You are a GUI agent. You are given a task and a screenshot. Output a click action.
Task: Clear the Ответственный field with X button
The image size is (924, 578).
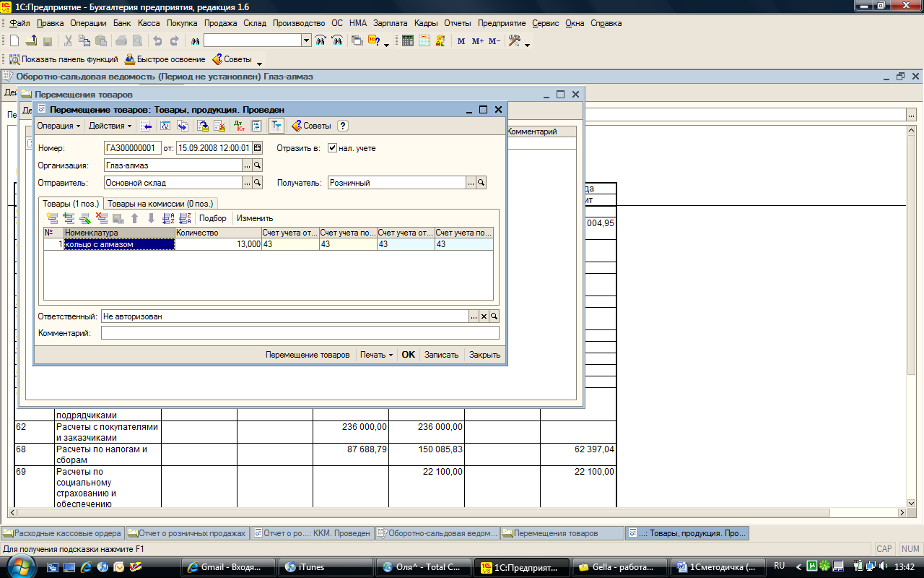click(x=484, y=316)
